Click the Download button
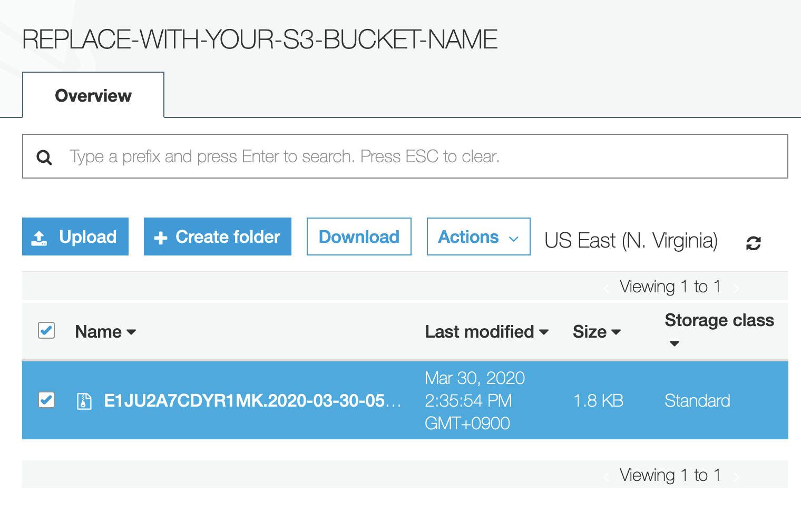The image size is (801, 532). click(x=359, y=237)
